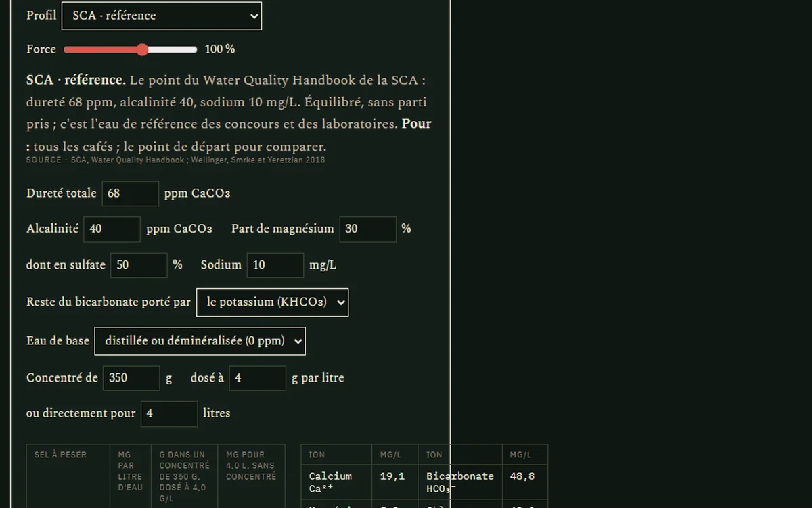Edit the Alcalinité field with value 40

112,229
